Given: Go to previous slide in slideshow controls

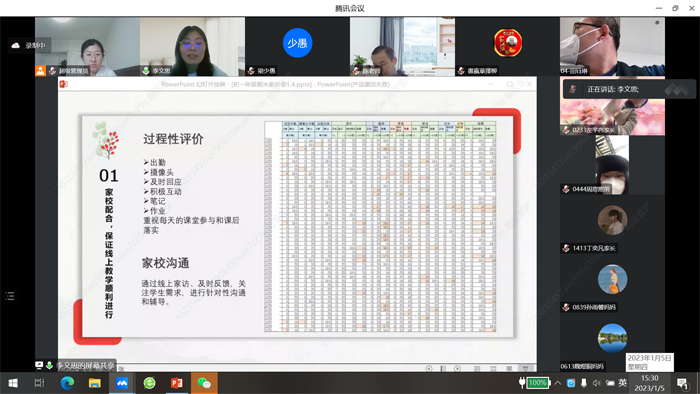Looking at the screenshot, I should tap(429, 368).
